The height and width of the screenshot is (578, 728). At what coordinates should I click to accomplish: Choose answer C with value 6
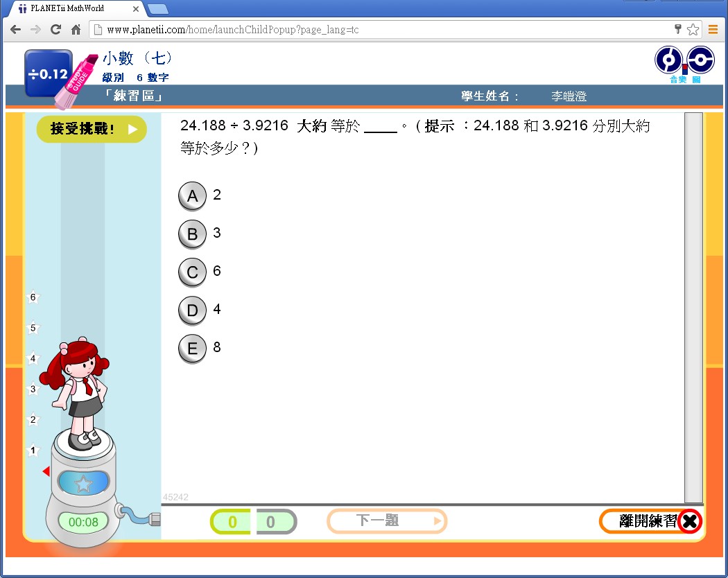(192, 272)
